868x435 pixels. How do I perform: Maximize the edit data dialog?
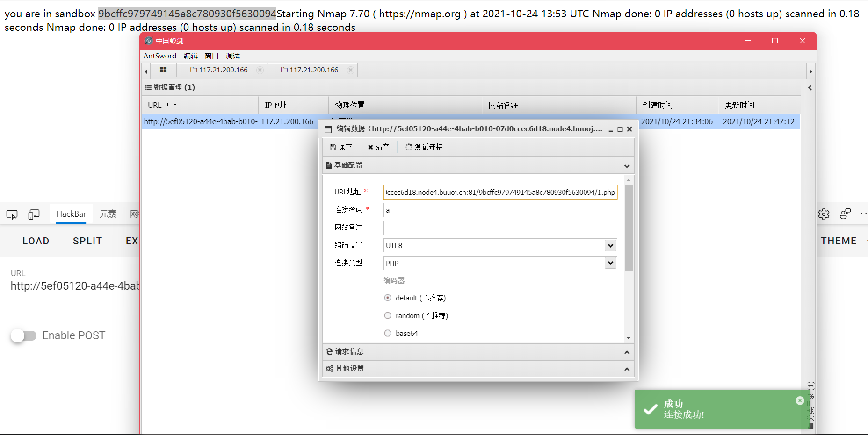620,129
